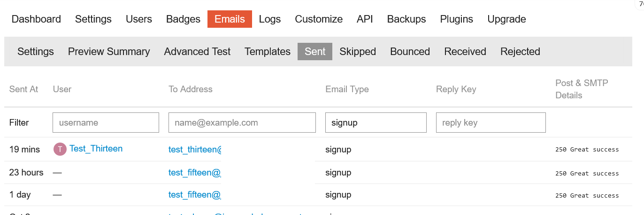Open the Upgrade tab
Screen dimensions: 644x215
(x=506, y=19)
